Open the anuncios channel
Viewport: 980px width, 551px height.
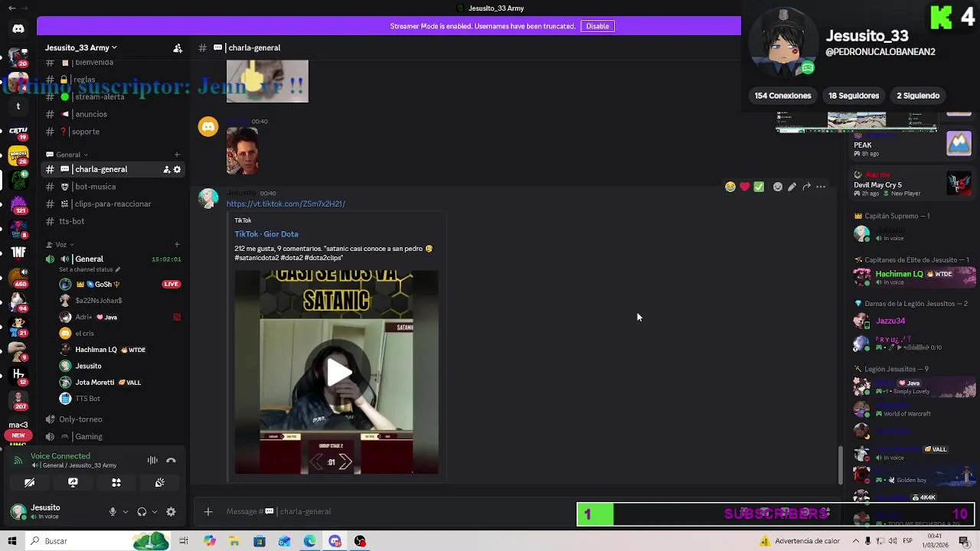click(91, 114)
